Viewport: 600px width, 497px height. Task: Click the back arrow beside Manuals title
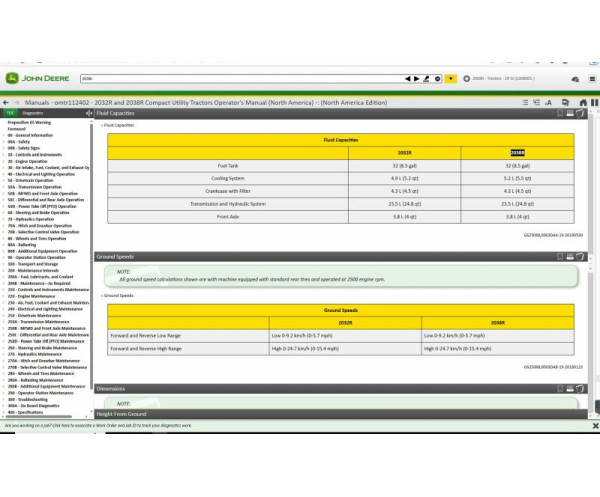coord(5,102)
